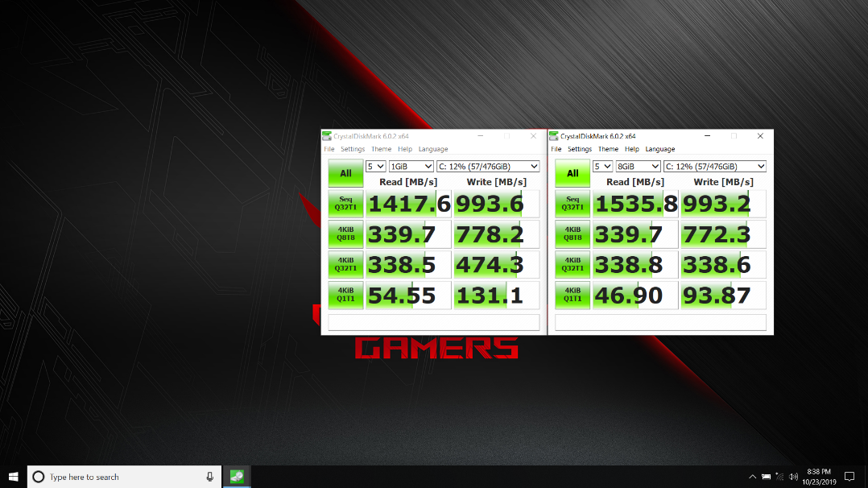This screenshot has width=868, height=488.
Task: Start 4KiB Q8T8 test in right window
Action: point(572,234)
